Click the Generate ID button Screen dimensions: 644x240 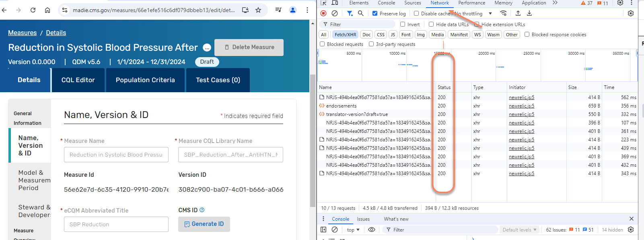204,224
